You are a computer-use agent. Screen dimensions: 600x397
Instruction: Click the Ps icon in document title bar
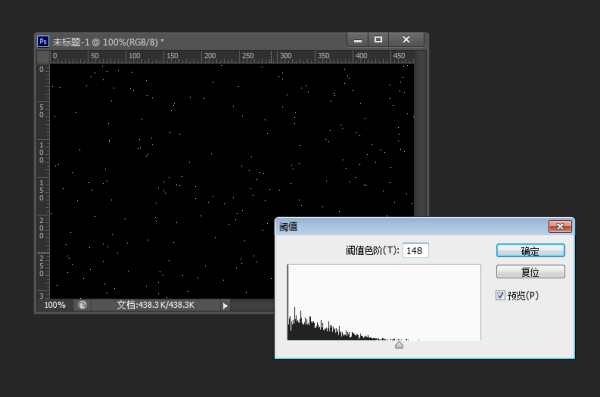coord(43,41)
